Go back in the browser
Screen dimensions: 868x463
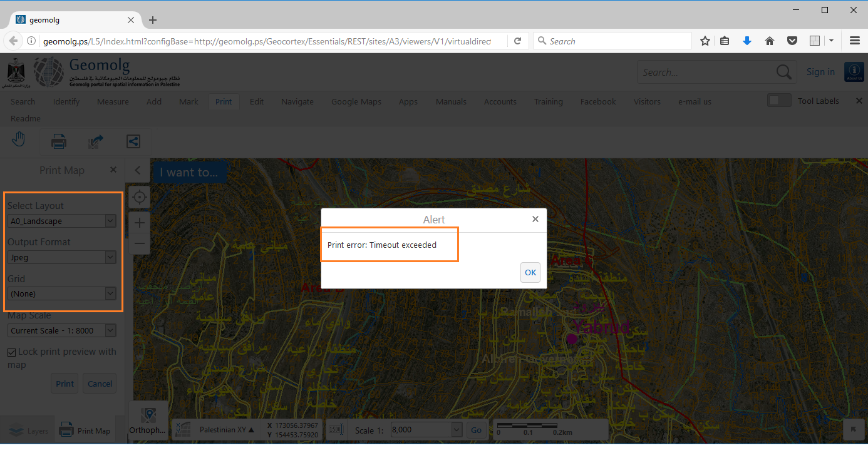[13, 41]
